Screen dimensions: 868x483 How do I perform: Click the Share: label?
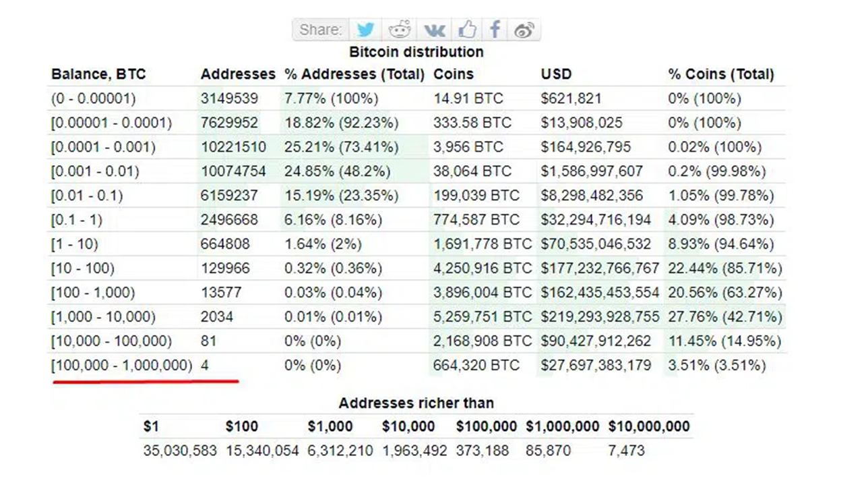click(321, 30)
